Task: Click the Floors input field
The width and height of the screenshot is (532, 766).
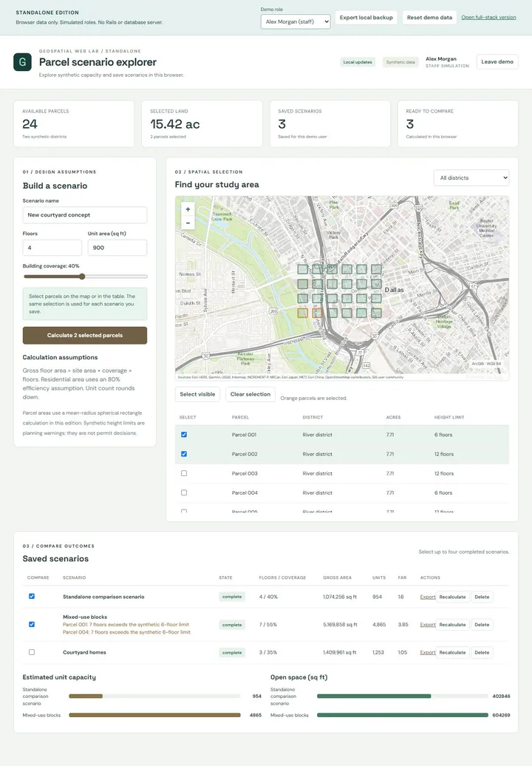Action: click(52, 248)
